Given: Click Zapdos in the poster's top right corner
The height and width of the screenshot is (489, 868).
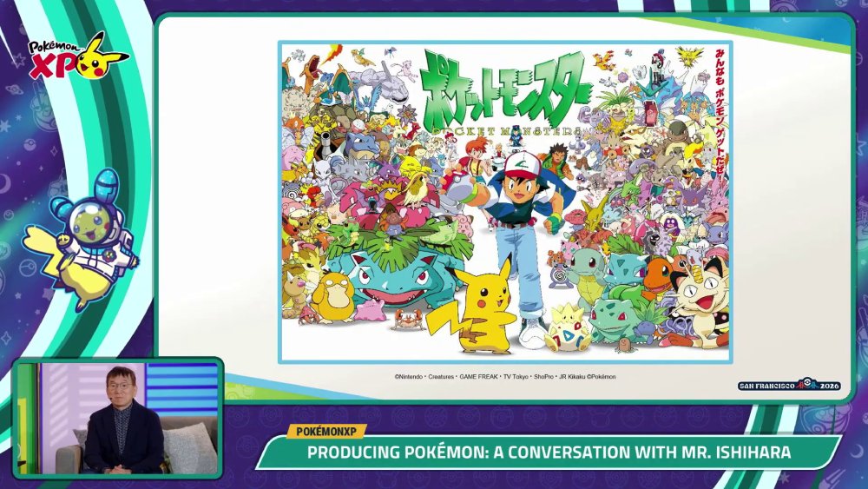Looking at the screenshot, I should (688, 57).
